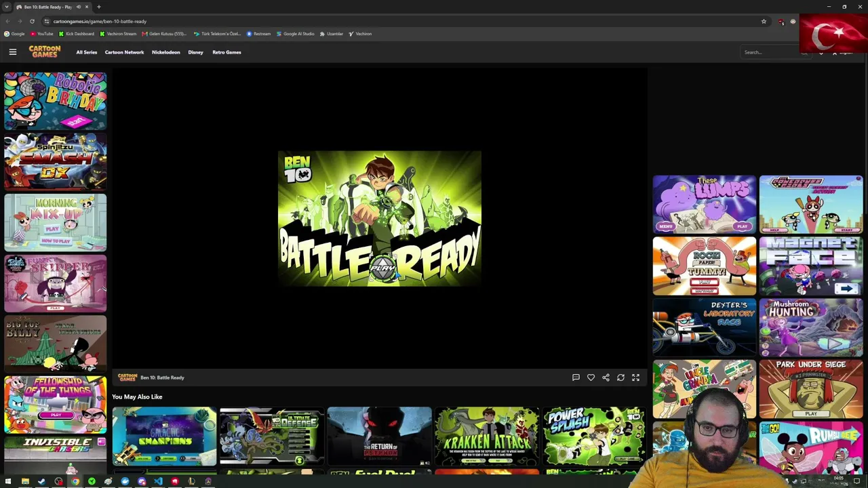Open the Rock Paper Tummy game thumbnail
This screenshot has height=488, width=868.
705,266
